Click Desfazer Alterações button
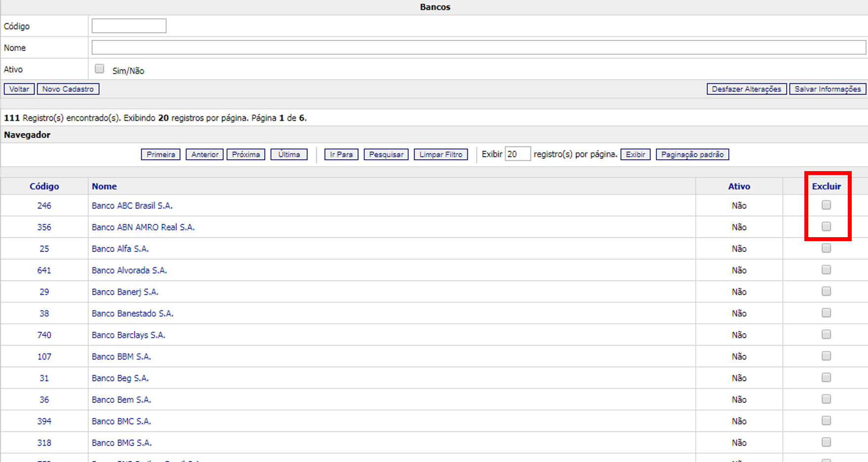Screen dimensions: 868x462 click(746, 89)
